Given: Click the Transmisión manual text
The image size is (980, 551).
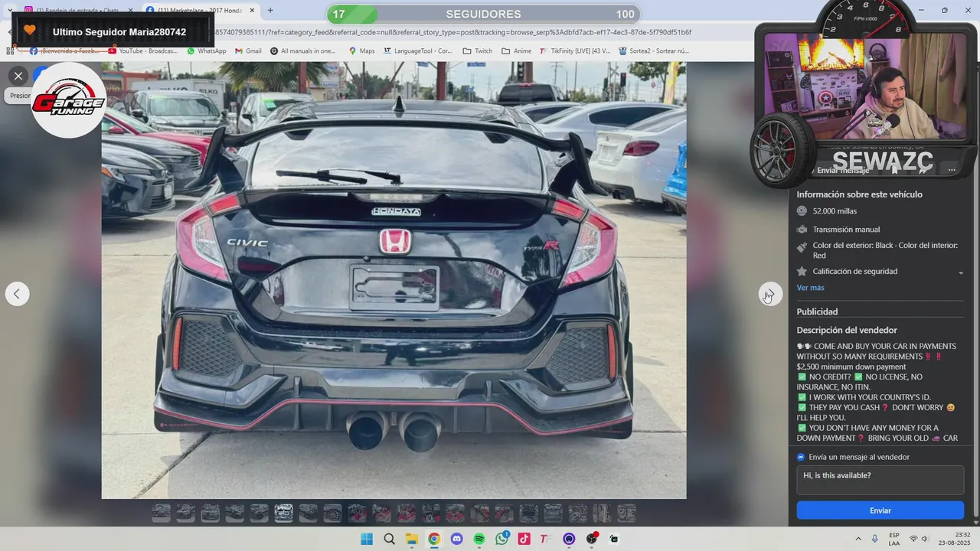Looking at the screenshot, I should (x=846, y=230).
